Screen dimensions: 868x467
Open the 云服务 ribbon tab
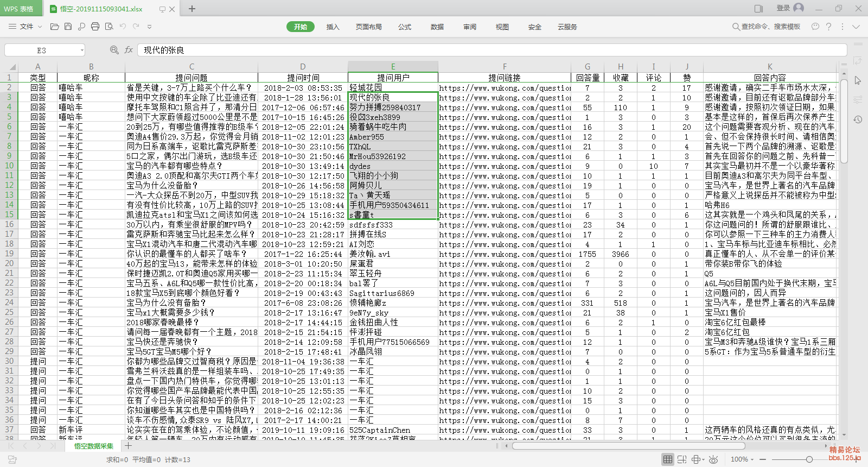[567, 27]
